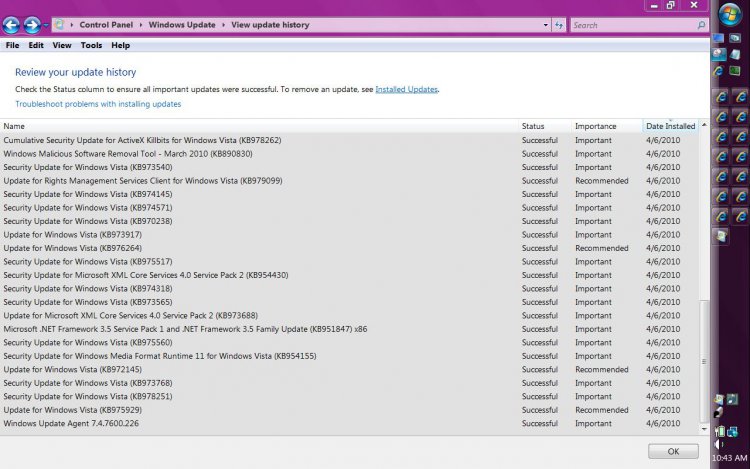Viewport: 750px width, 469px height.
Task: Select Security Update for Windows Vista (KB973540)
Action: coord(349,167)
